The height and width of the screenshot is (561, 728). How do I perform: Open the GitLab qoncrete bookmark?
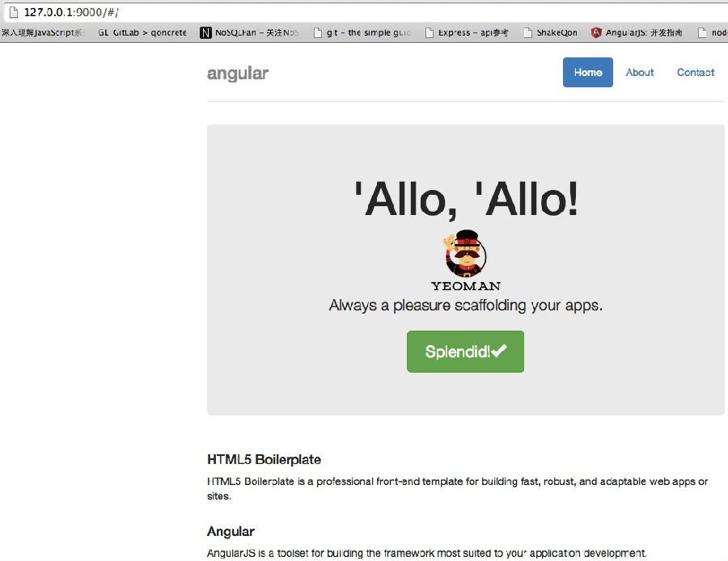(x=142, y=32)
